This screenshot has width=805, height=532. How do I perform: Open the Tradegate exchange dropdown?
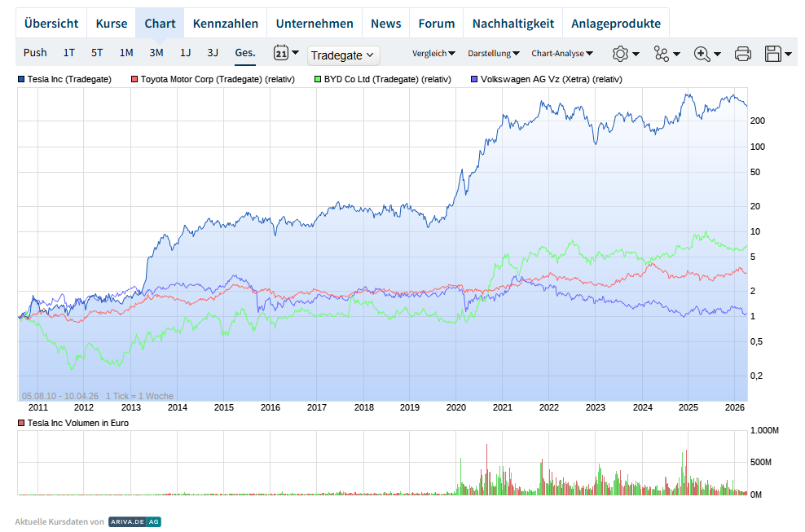[344, 55]
